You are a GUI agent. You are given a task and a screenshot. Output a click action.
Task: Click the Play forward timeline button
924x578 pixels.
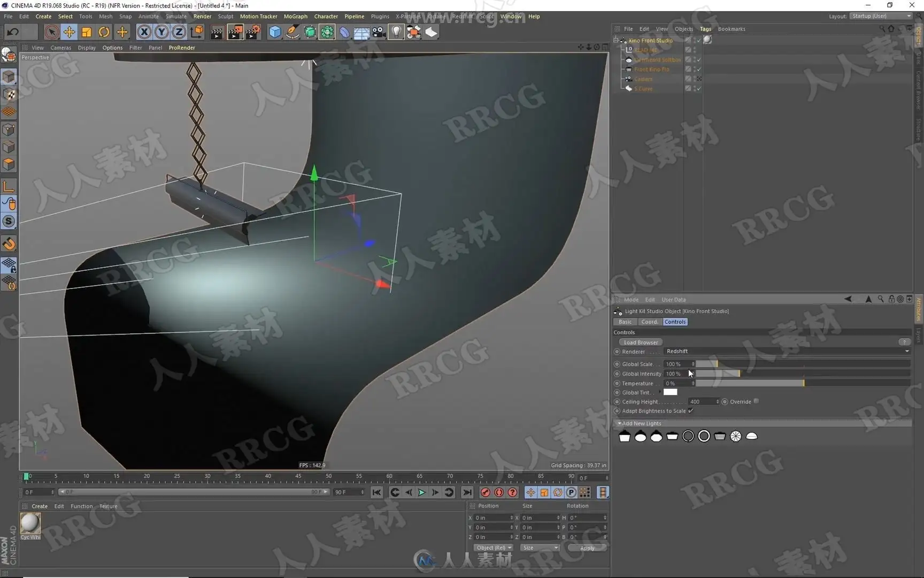(x=422, y=492)
